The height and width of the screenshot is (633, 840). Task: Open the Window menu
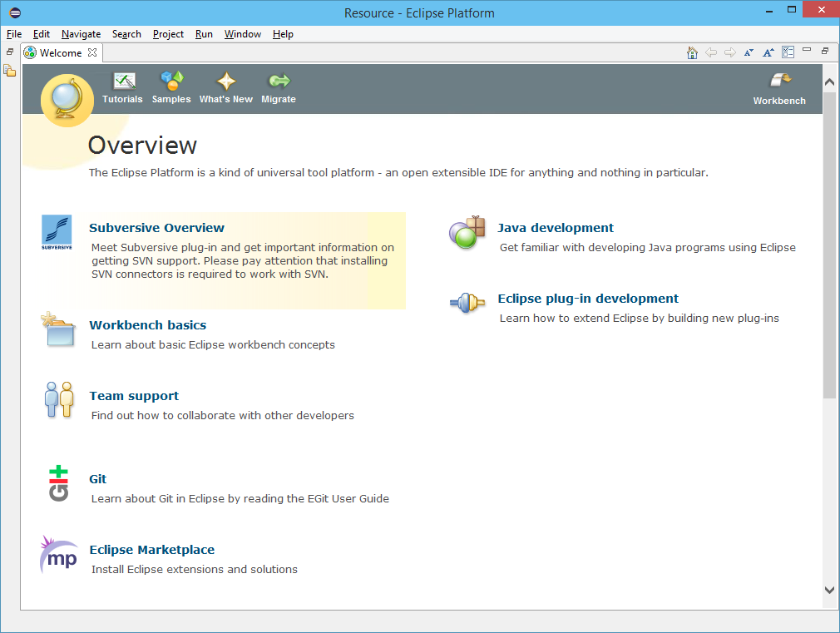tap(243, 34)
